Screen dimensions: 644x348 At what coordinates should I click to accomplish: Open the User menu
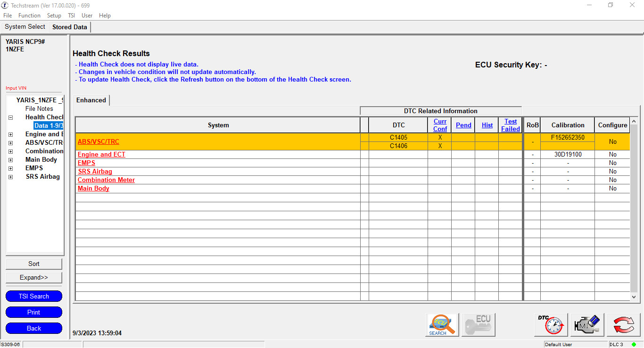(87, 16)
